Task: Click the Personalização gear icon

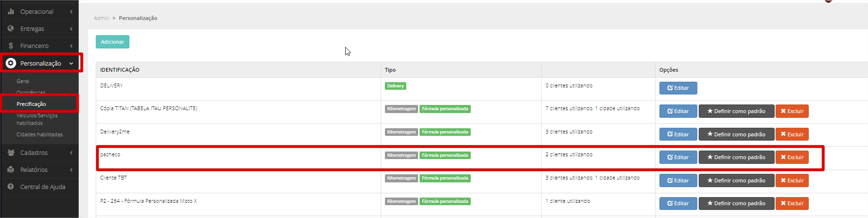Action: click(11, 63)
